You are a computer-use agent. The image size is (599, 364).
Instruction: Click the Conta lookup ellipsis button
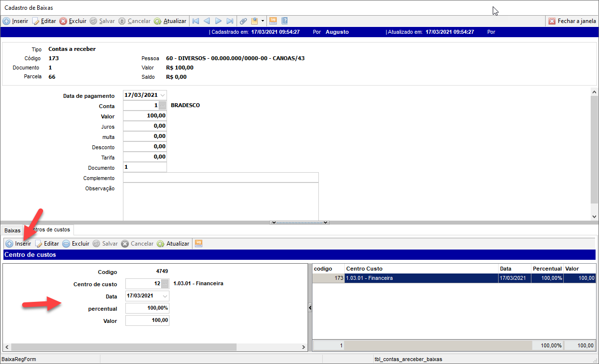click(163, 106)
